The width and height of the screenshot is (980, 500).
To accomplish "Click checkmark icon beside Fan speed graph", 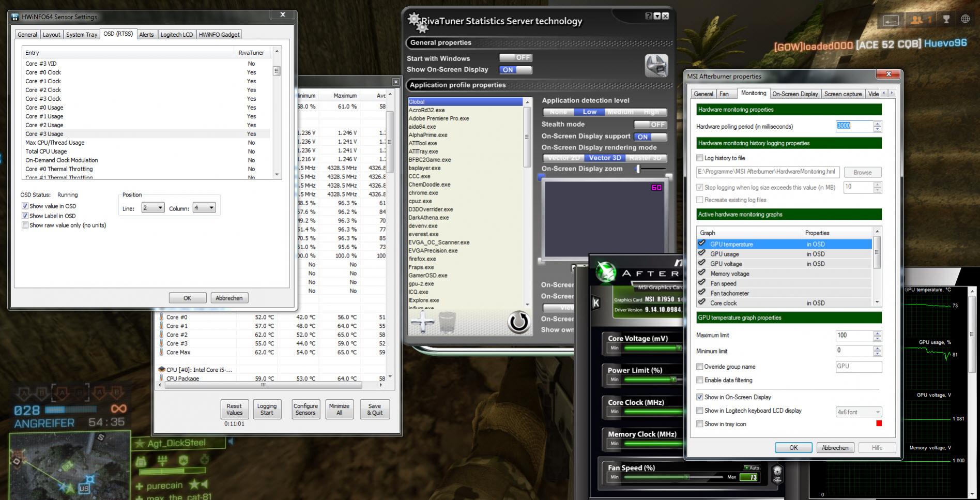I will tap(701, 283).
